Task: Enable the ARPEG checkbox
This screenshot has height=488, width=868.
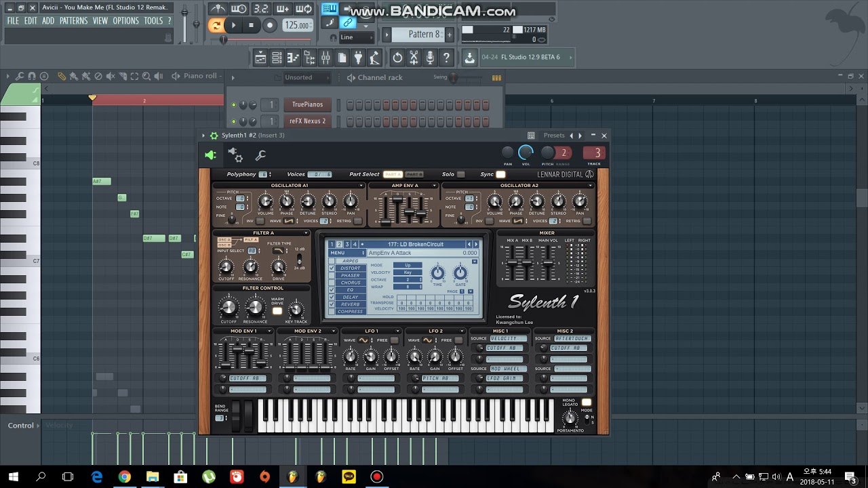Action: pyautogui.click(x=332, y=261)
